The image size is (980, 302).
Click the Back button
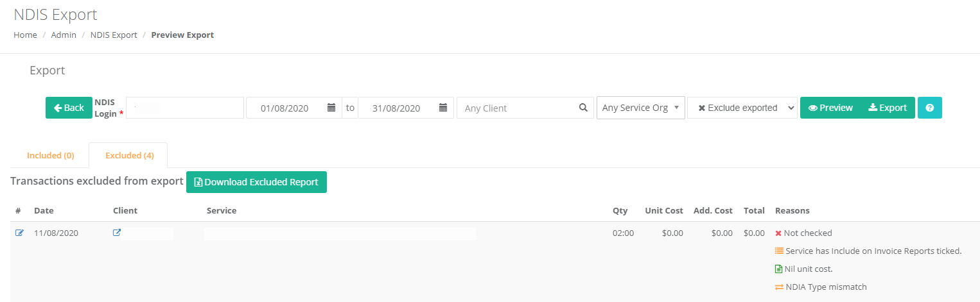pos(69,108)
